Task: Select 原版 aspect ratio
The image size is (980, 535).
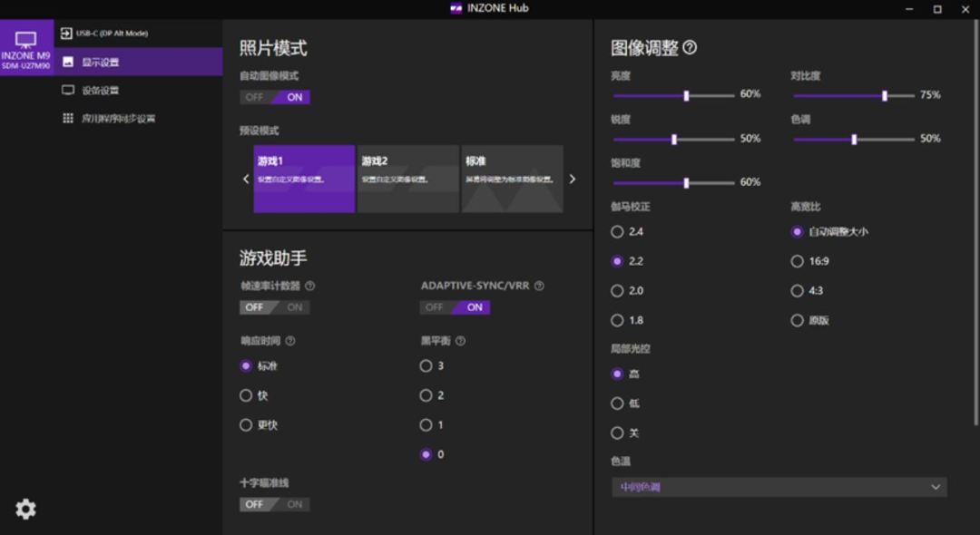Action: coord(797,320)
